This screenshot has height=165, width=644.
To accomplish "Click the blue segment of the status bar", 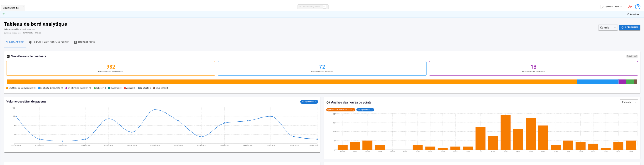I will 598,82.
